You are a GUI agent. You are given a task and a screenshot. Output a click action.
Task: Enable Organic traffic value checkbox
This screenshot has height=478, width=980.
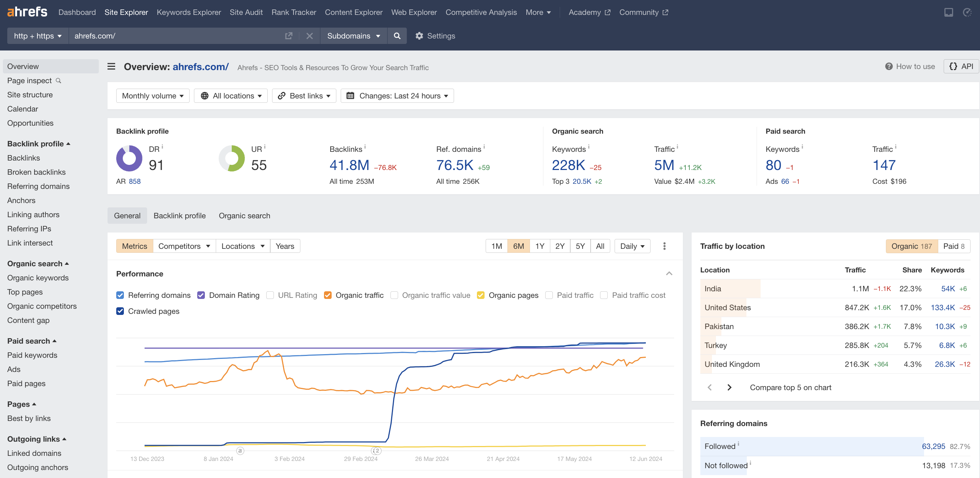coord(394,295)
